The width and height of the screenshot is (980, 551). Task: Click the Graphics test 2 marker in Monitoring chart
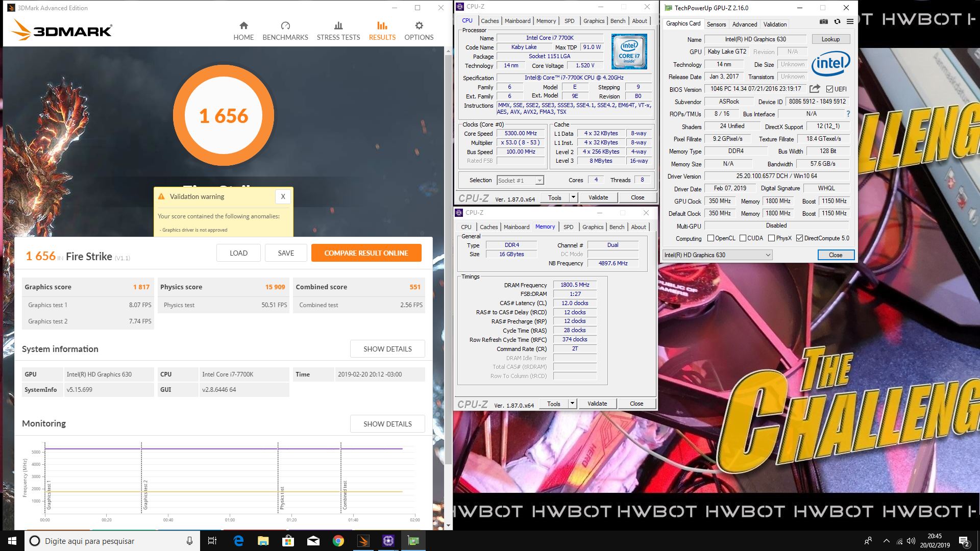(x=145, y=495)
